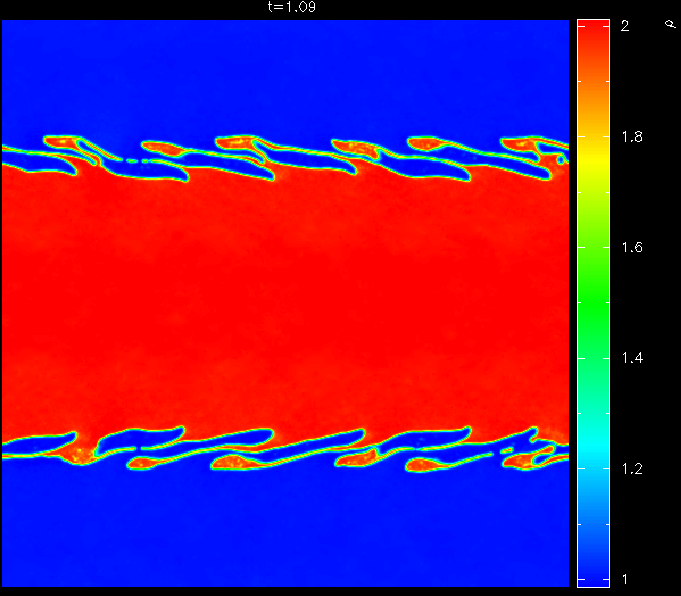Click the 1.2 colorbar tick label
Image resolution: width=681 pixels, height=596 pixels.
pyautogui.click(x=630, y=469)
